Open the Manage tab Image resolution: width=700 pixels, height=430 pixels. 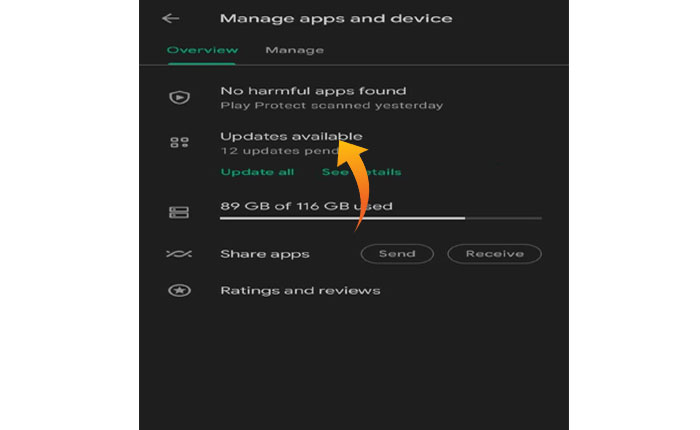(294, 50)
